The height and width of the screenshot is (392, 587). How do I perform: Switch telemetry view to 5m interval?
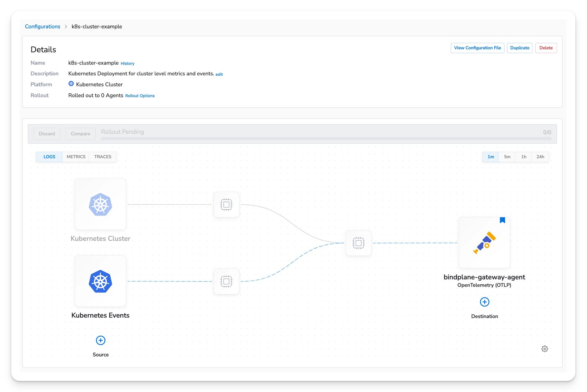click(507, 157)
